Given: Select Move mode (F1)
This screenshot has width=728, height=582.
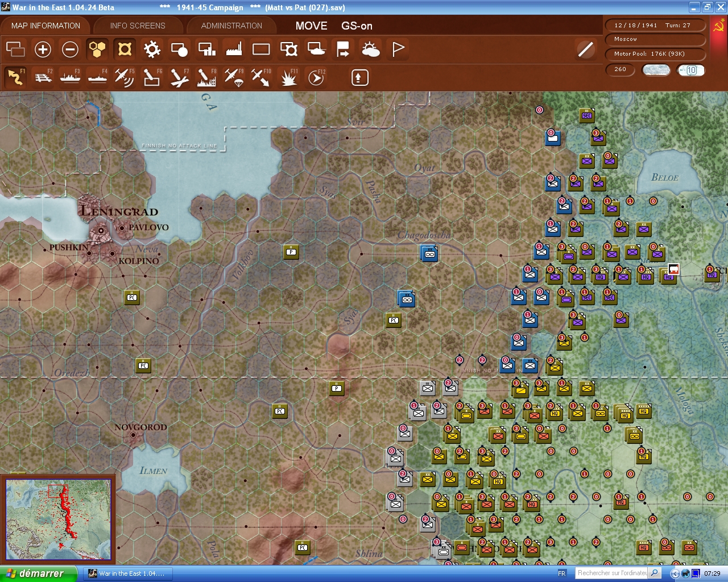Looking at the screenshot, I should coord(15,77).
